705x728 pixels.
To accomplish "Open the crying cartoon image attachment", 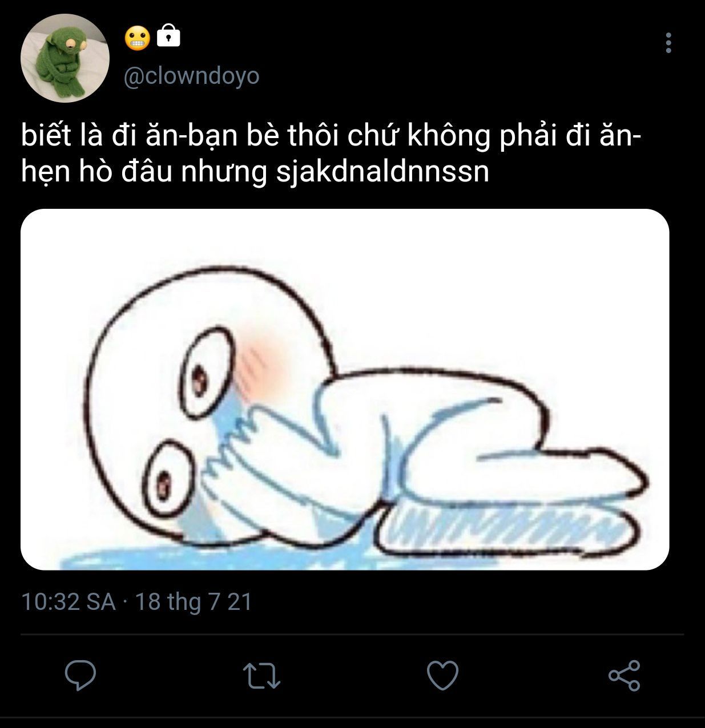I will tap(345, 390).
